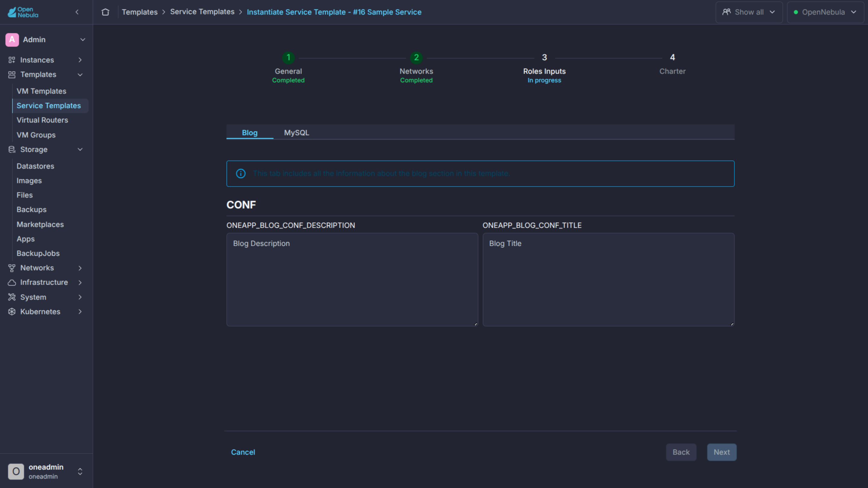
Task: Select step 3 Roles Inputs
Action: click(x=545, y=68)
